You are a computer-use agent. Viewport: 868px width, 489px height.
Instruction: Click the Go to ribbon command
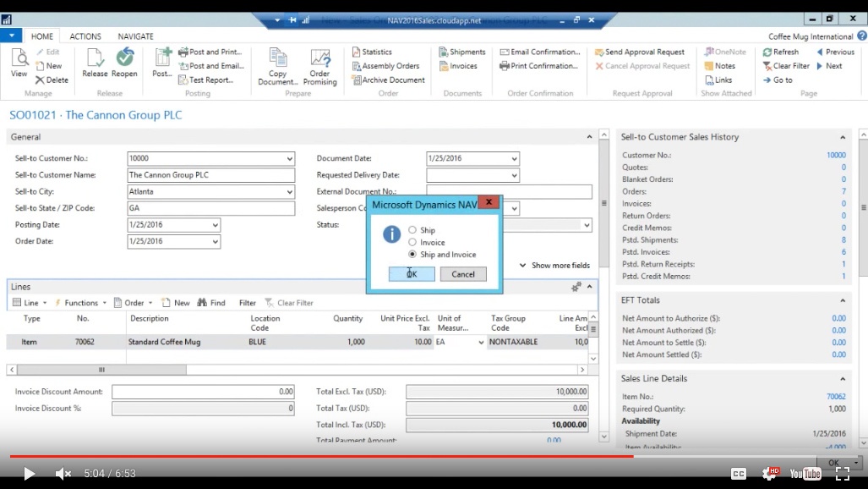778,80
